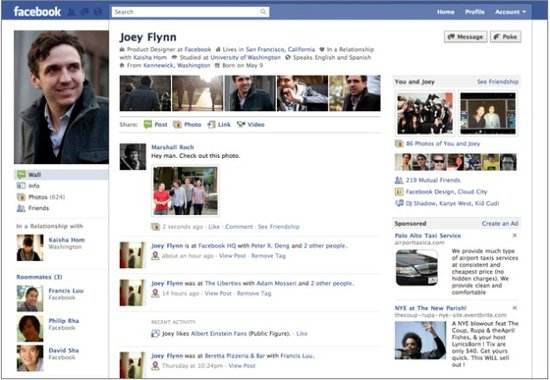Click the Photos icon in sidebar
The width and height of the screenshot is (550, 380).
point(21,197)
